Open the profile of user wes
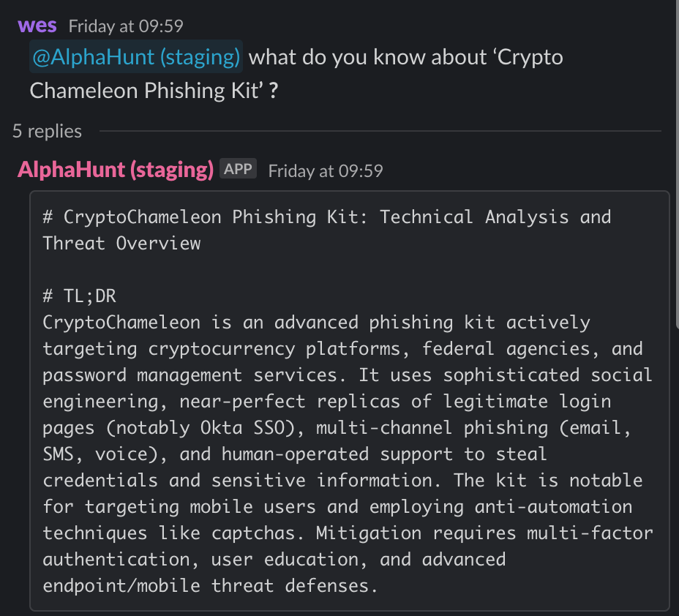The image size is (679, 616). (x=37, y=26)
